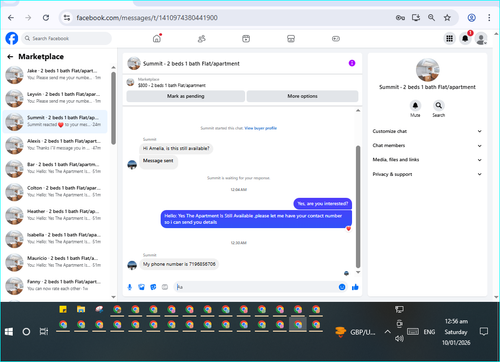Click the browser back arrow

click(x=11, y=18)
